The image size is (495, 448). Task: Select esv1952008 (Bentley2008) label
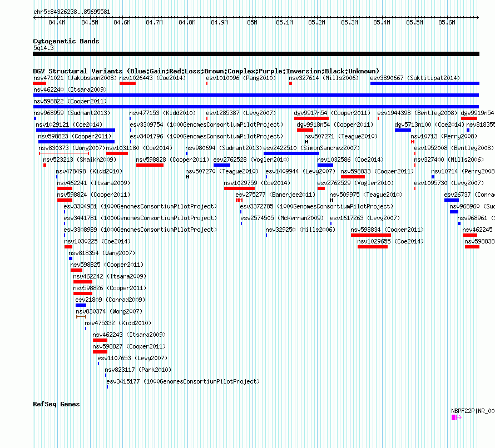454,148
